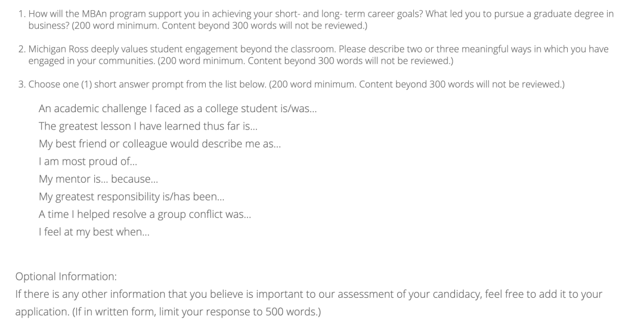Click the 'Optional Information:' heading
The image size is (644, 333).
(x=66, y=277)
